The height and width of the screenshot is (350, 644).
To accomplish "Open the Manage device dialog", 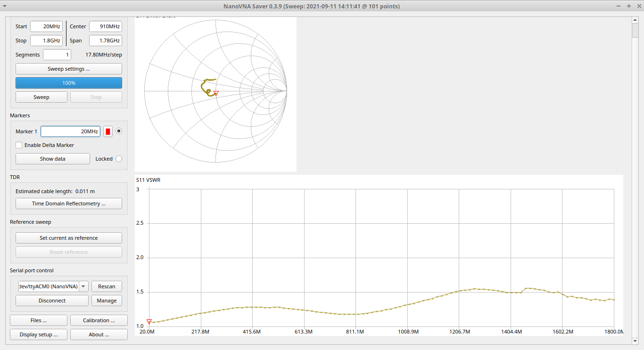I will pyautogui.click(x=107, y=301).
